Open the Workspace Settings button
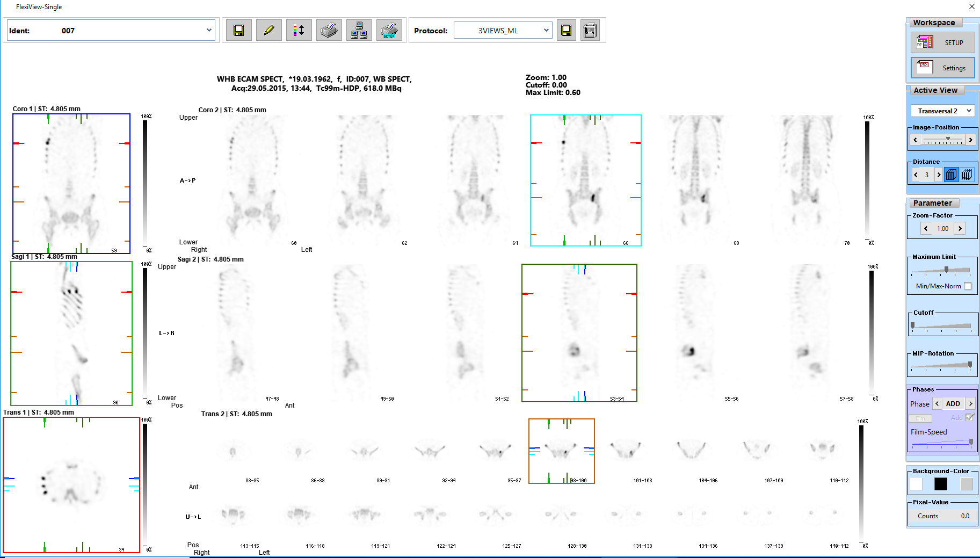The image size is (980, 558). point(942,68)
